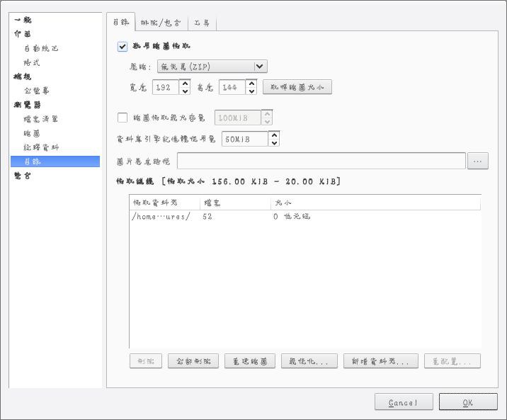Select 格式 in the sidebar tree
The height and width of the screenshot is (420, 507).
click(x=33, y=62)
